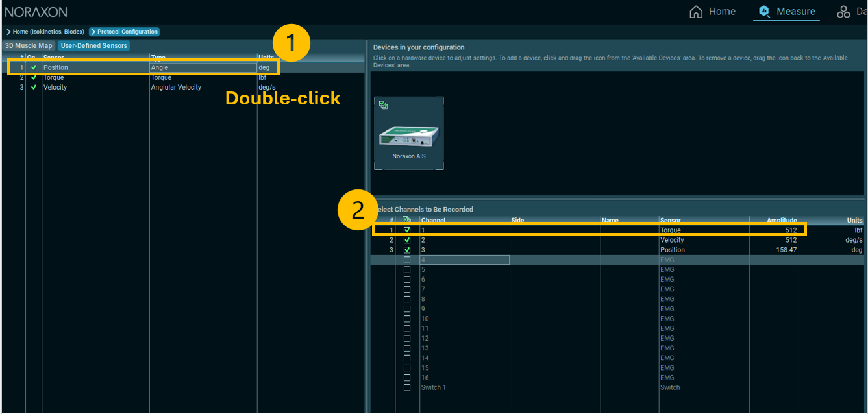Uncheck channel 2 Velocity checkbox
The image size is (868, 414).
click(x=407, y=240)
